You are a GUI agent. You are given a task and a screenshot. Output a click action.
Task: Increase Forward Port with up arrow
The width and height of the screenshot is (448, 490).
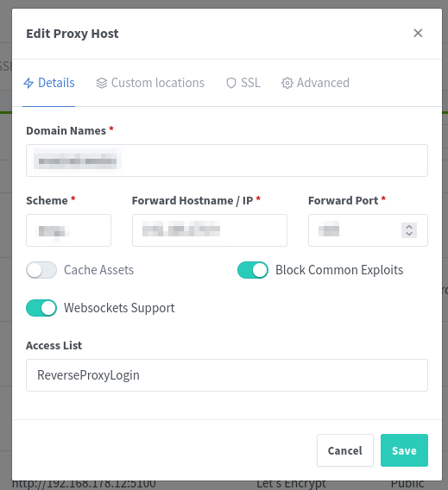409,227
